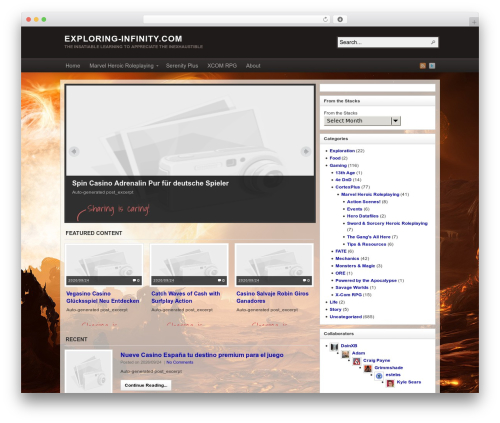500x423 pixels.
Task: Open Vegasino Casino Glücksspiel Neu Entdecken post
Action: 103,297
